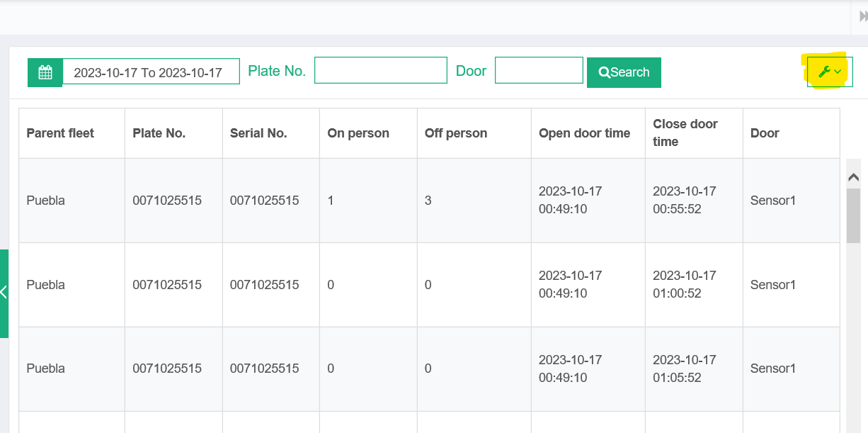Select the Off person column header
The width and height of the screenshot is (868, 433).
point(456,133)
